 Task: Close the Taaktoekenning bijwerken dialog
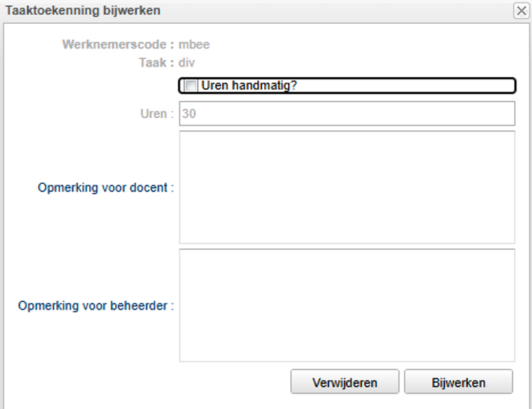pos(521,10)
